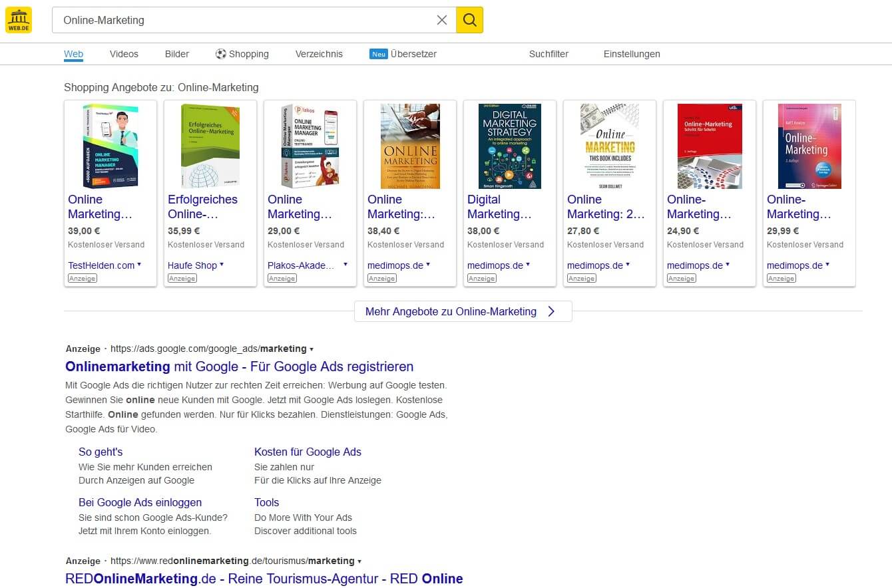Open REDOnlineMarketing.de ad headline
Viewport: 892px width, 588px height.
tap(264, 579)
